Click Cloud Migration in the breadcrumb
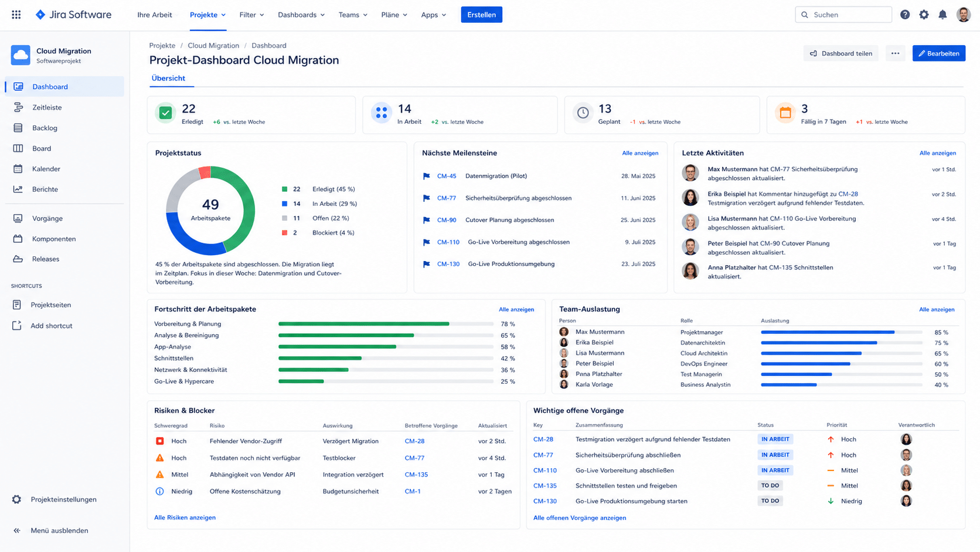Image resolution: width=980 pixels, height=552 pixels. click(x=213, y=45)
